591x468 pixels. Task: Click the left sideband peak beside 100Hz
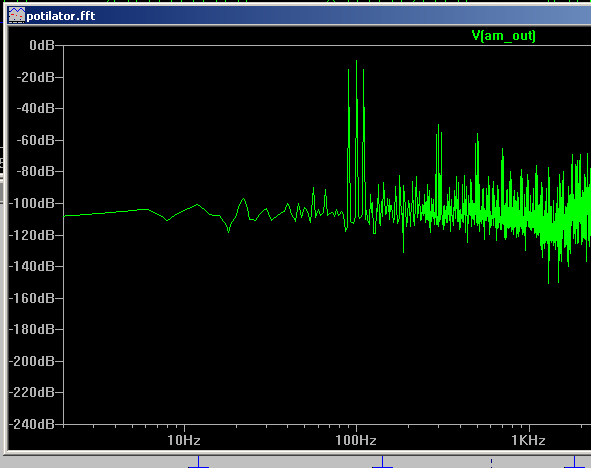[x=348, y=70]
